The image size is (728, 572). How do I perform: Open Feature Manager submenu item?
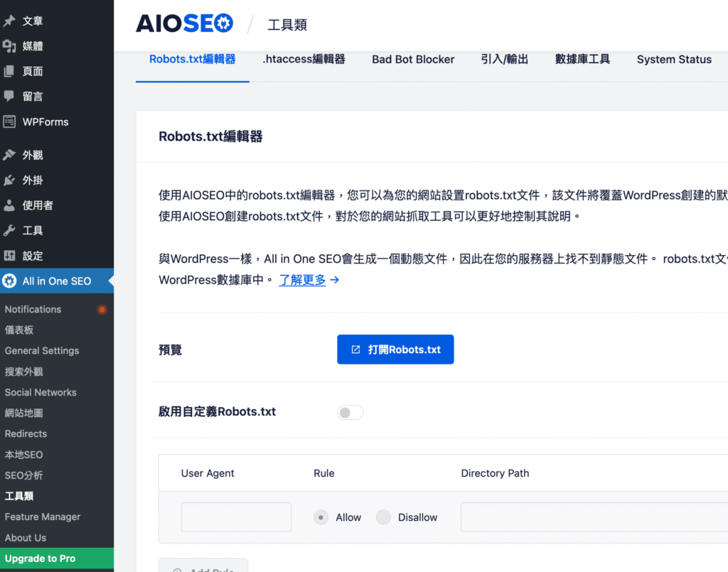pyautogui.click(x=42, y=517)
